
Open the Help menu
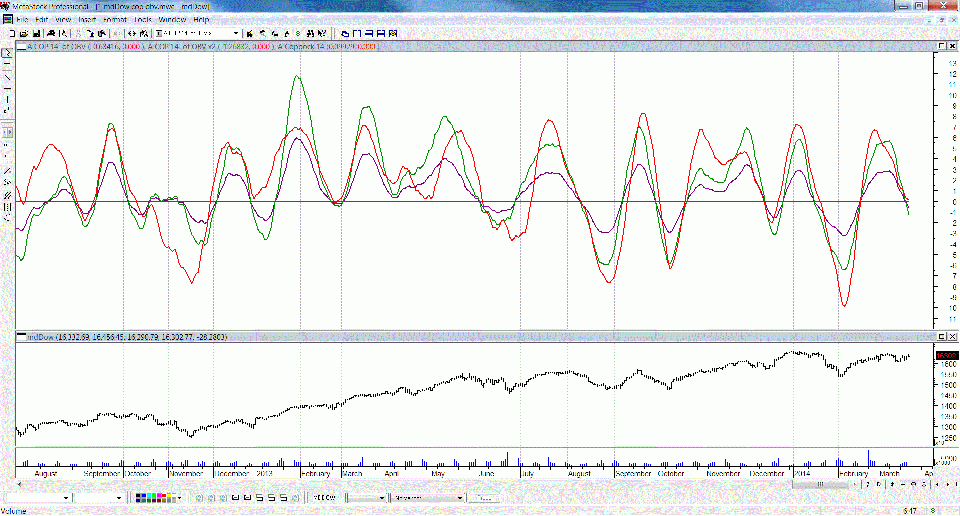[201, 19]
